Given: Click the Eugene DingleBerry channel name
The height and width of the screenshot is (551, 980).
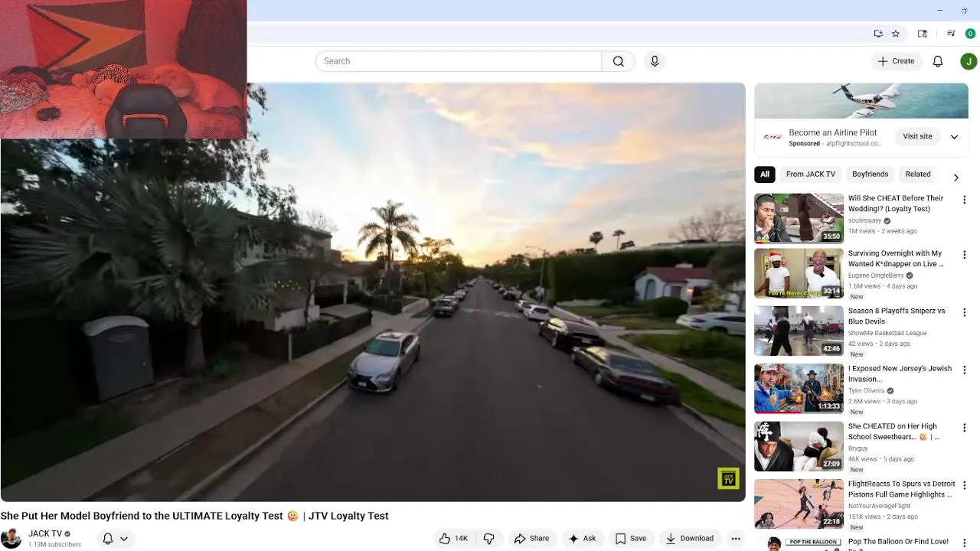Looking at the screenshot, I should 876,275.
